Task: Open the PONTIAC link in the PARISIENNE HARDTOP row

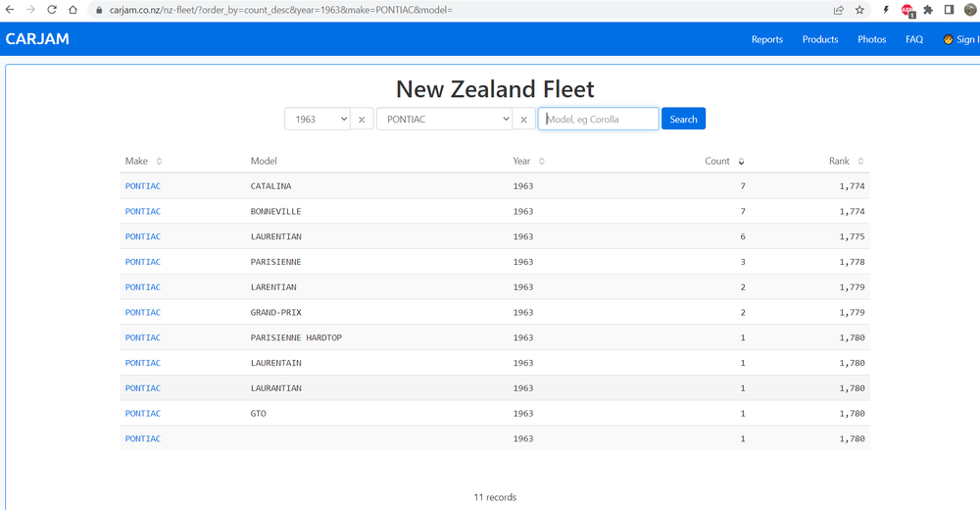Action: click(x=142, y=337)
